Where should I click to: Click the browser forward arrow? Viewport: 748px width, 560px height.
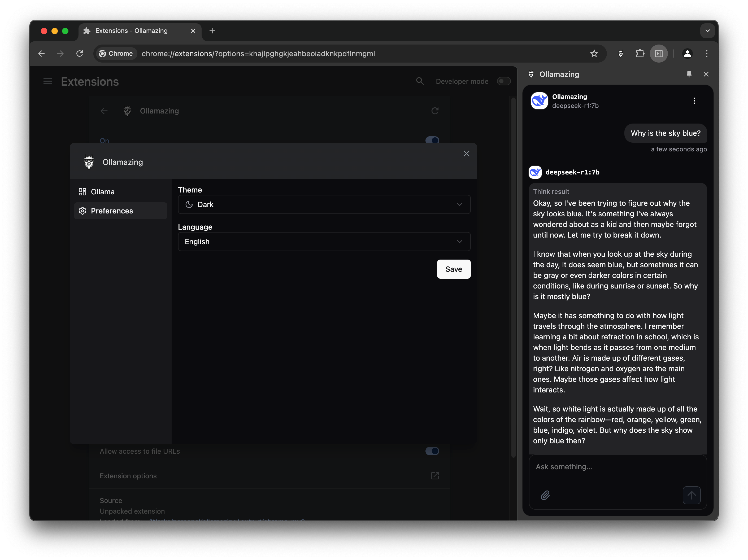(60, 53)
